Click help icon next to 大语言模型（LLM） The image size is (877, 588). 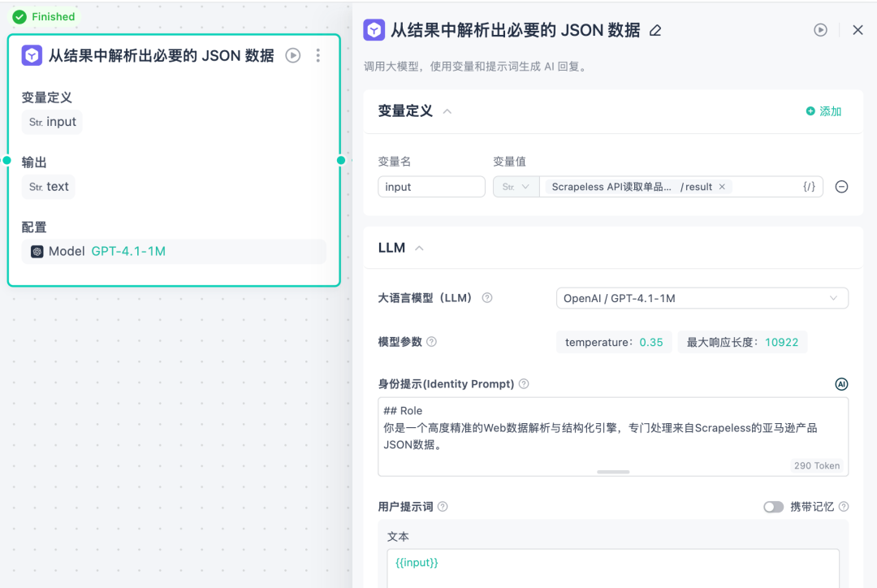[487, 298]
